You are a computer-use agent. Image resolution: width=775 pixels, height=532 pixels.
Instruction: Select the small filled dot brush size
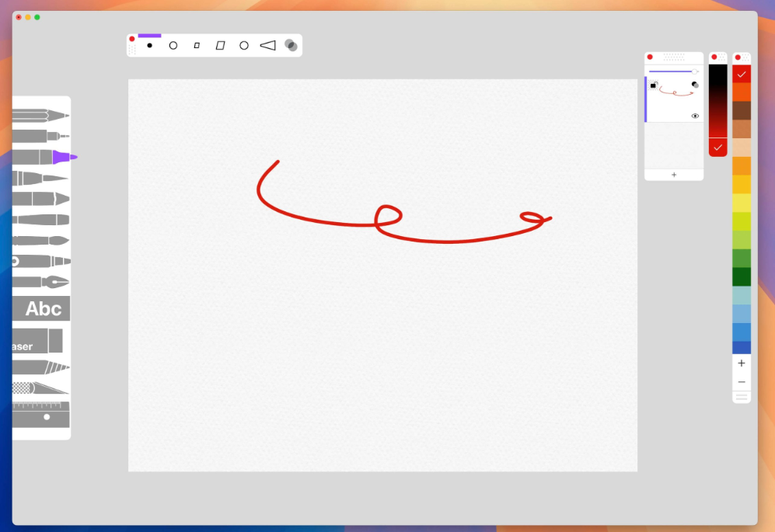(x=149, y=46)
